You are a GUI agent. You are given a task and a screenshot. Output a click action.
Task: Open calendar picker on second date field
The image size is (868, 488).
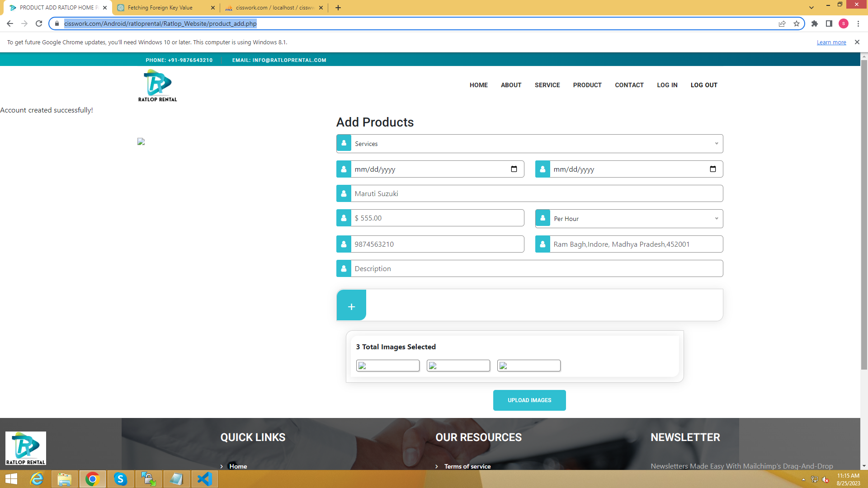pyautogui.click(x=712, y=169)
